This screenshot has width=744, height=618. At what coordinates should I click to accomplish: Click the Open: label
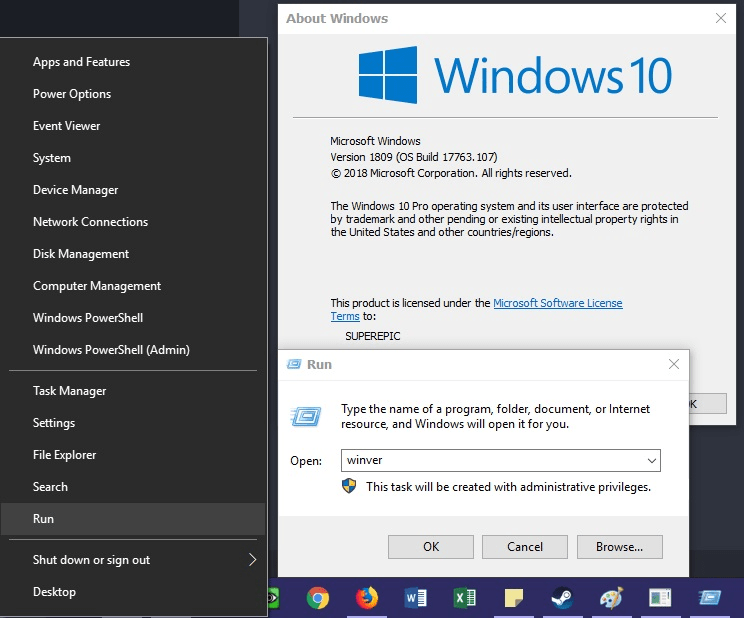[306, 461]
